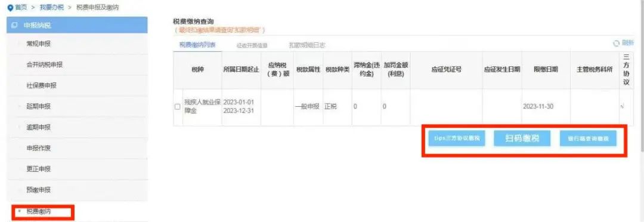This screenshot has height=222, width=644.
Task: Click the 税种 column header
Action: click(x=197, y=70)
